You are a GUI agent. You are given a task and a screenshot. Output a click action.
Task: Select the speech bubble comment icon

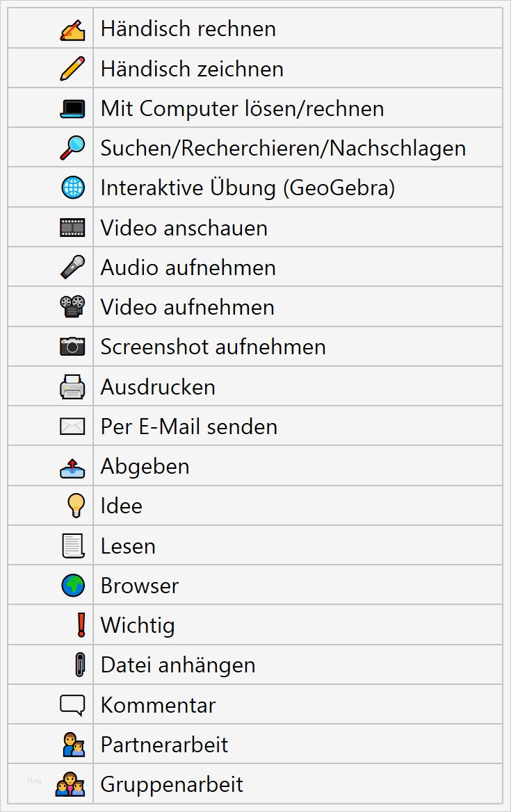coord(72,705)
